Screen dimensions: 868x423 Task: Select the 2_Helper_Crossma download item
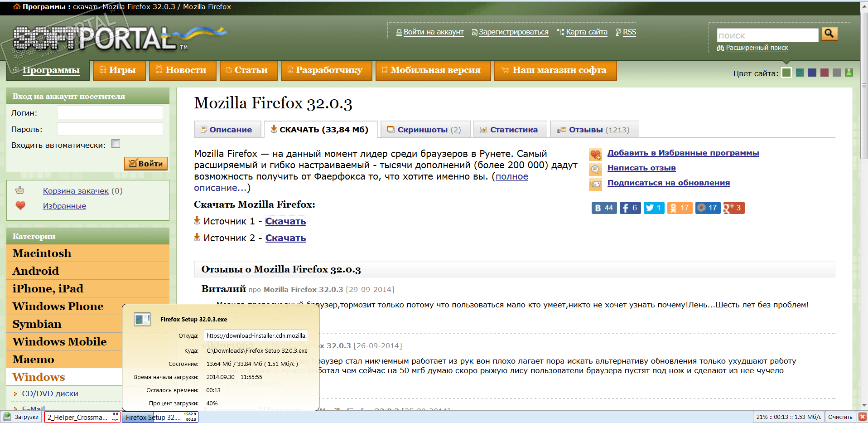(82, 417)
